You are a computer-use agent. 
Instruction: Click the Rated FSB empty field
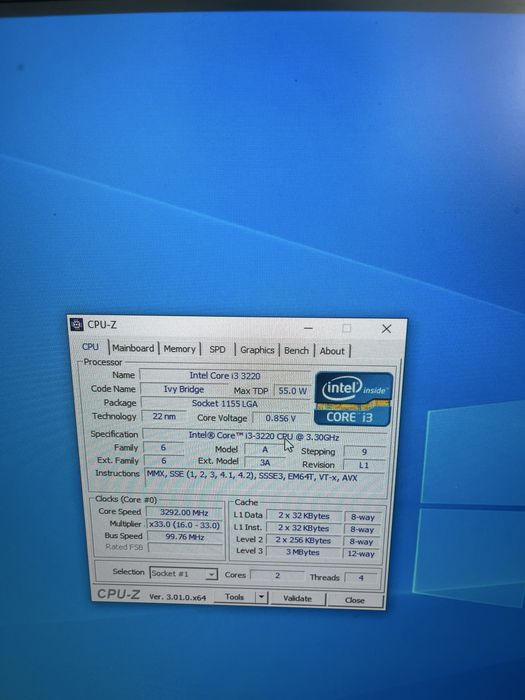(185, 548)
